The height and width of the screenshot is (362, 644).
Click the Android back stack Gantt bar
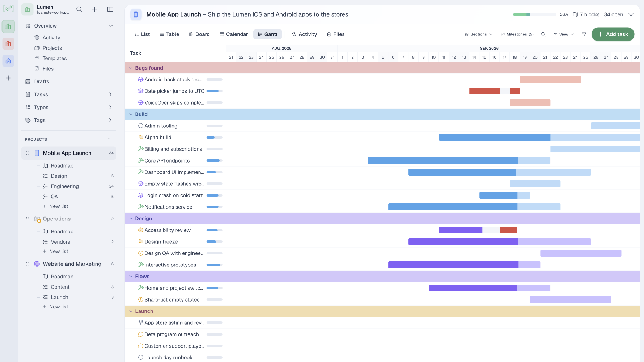pyautogui.click(x=550, y=80)
